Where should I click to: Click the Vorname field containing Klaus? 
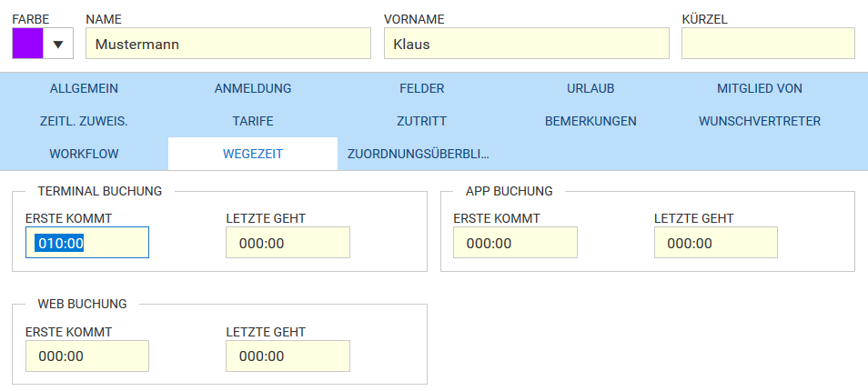click(527, 44)
